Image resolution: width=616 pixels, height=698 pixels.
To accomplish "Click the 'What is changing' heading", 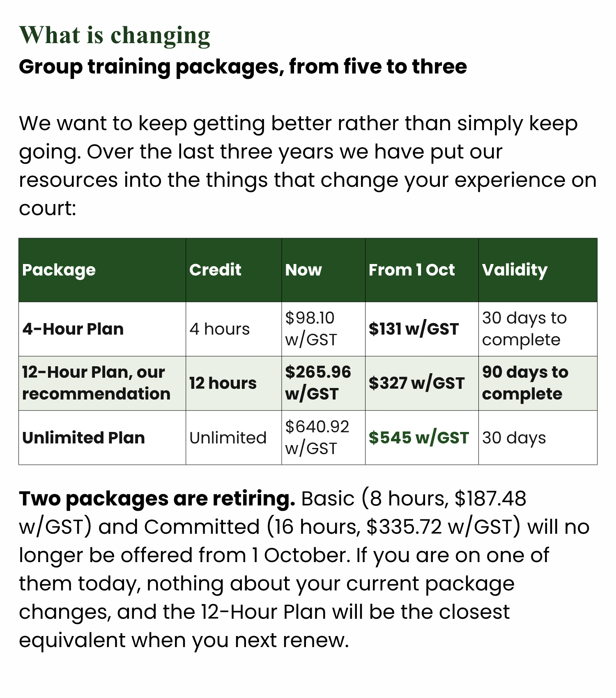I will coord(115,35).
